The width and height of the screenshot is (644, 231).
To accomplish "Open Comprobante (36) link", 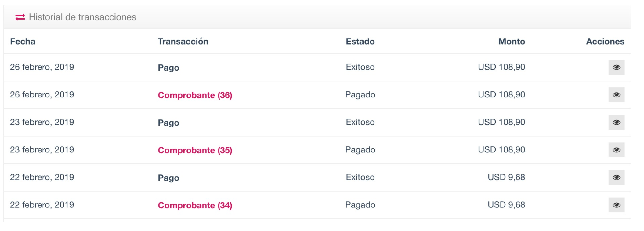I will [195, 95].
